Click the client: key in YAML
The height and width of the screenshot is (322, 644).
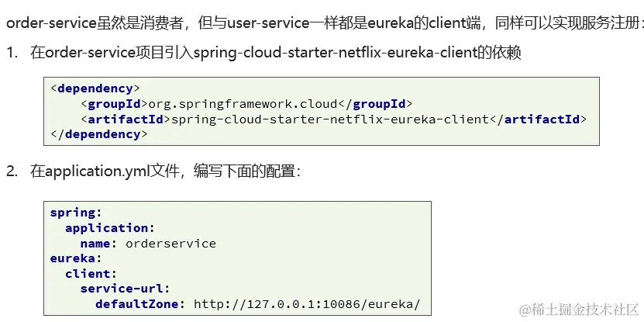click(88, 273)
